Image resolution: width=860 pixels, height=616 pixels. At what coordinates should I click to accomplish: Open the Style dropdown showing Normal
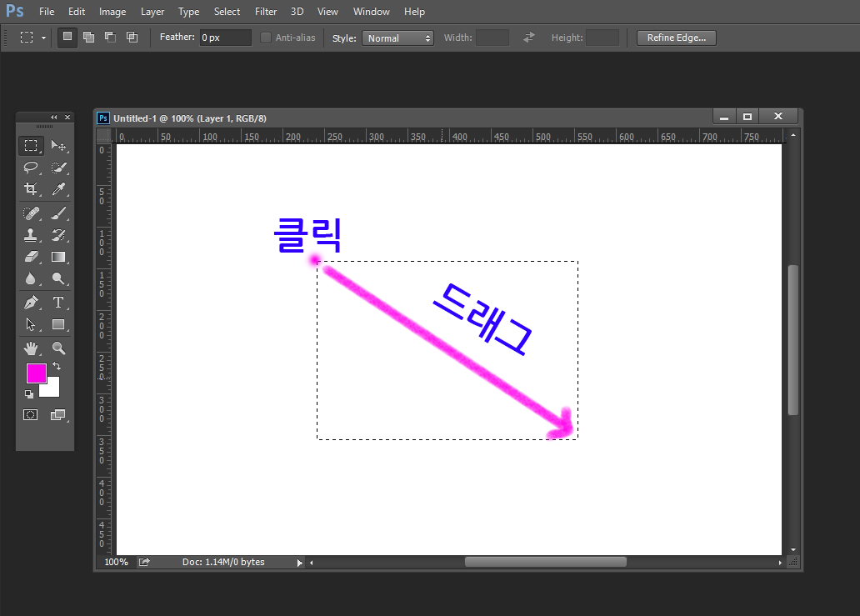tap(397, 38)
